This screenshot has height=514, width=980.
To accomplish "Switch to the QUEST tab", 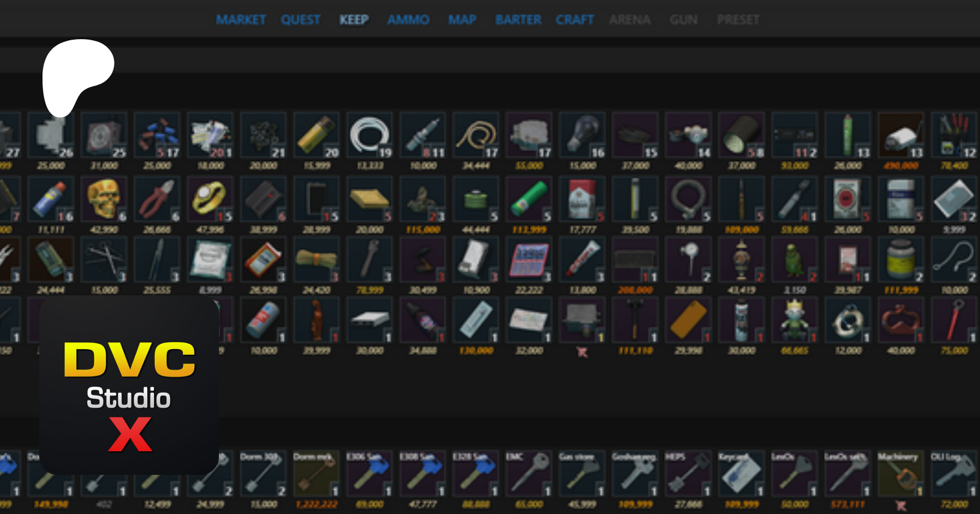I will coord(301,20).
